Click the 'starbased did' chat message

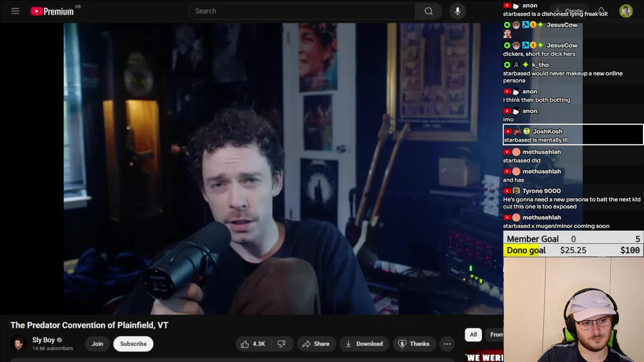[x=522, y=160]
